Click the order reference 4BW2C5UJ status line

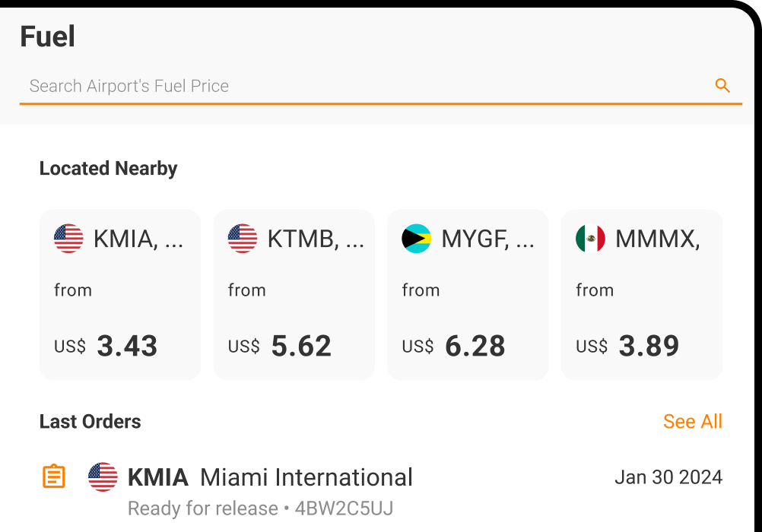pyautogui.click(x=260, y=508)
